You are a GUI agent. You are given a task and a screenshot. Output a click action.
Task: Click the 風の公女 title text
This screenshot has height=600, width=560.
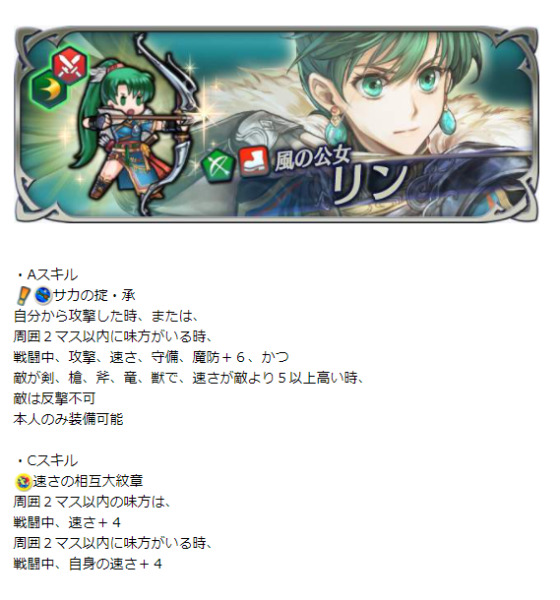(312, 160)
